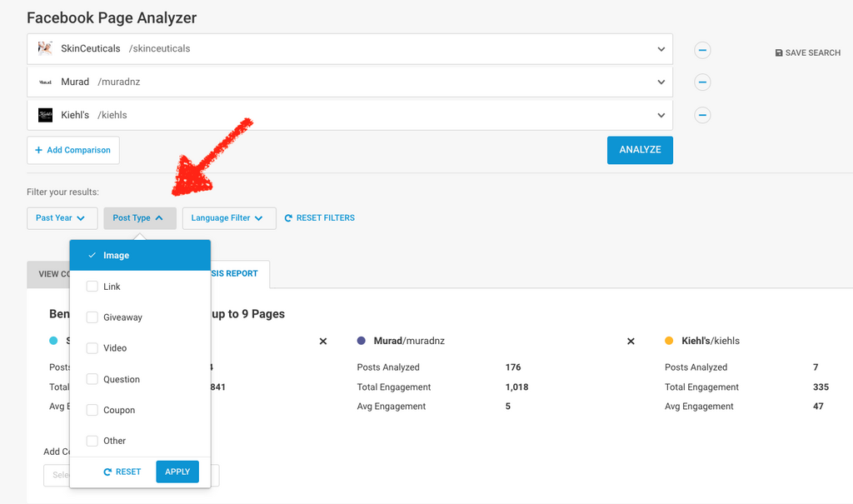Remove Kiehl's page with minus icon
This screenshot has height=504, width=853.
702,115
